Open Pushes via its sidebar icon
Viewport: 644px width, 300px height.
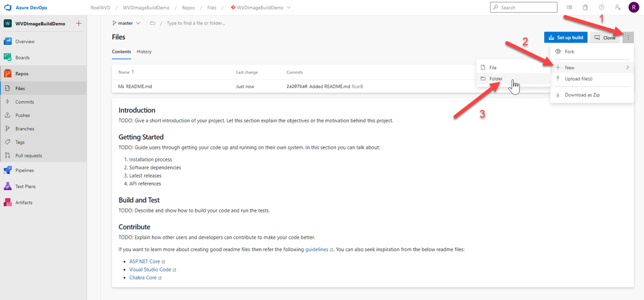click(7, 115)
